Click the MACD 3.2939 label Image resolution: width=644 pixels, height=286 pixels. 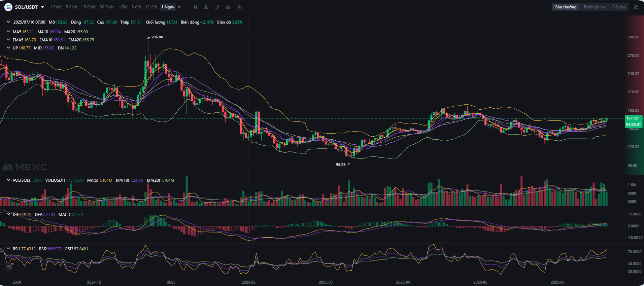(71, 214)
